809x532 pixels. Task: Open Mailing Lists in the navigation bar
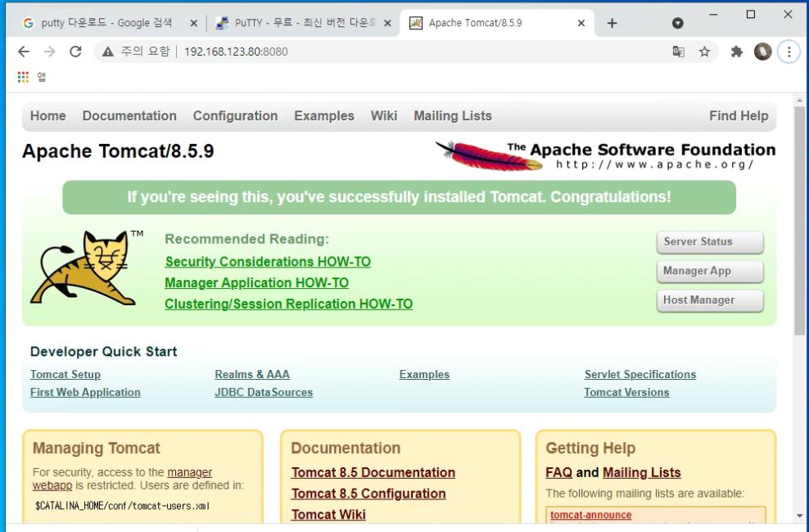(x=453, y=116)
